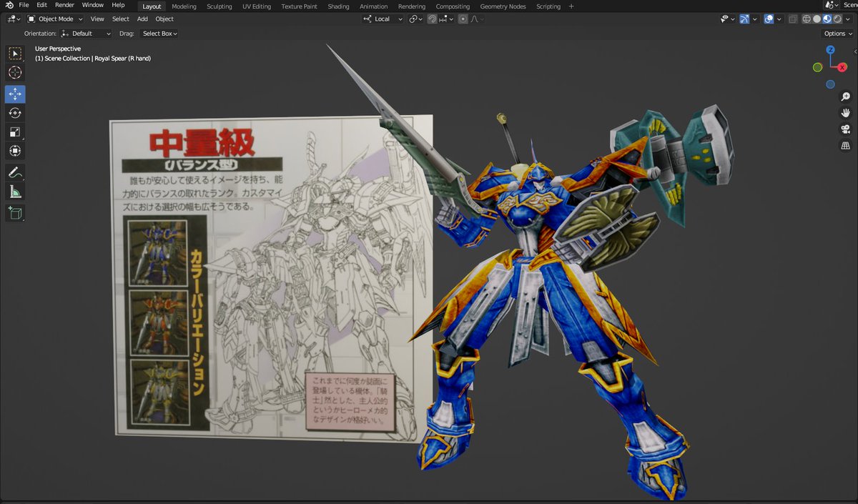The width and height of the screenshot is (858, 504).
Task: Click the Blender logo menu icon
Action: click(x=9, y=6)
